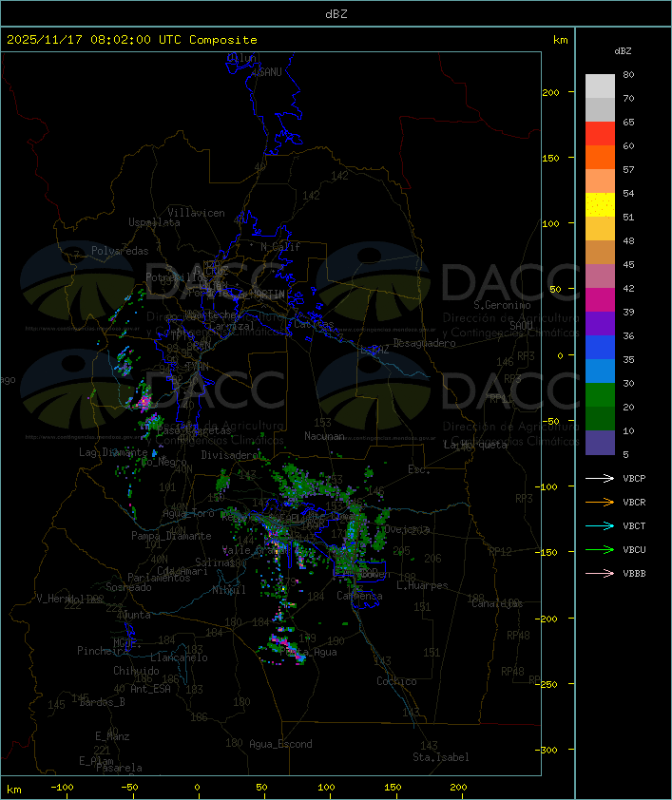Click the dBZ heading above the legend
Screen dimensions: 672x800
pyautogui.click(x=623, y=51)
